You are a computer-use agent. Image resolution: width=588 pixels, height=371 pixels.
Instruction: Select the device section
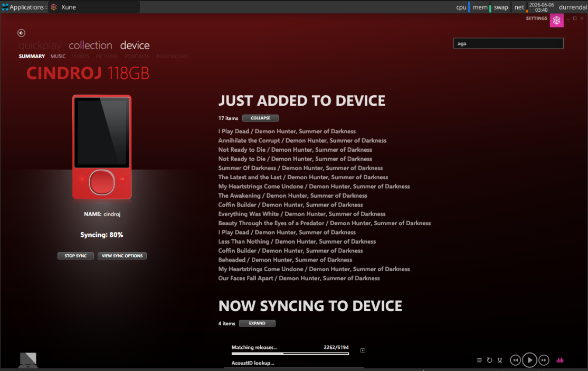click(x=135, y=45)
